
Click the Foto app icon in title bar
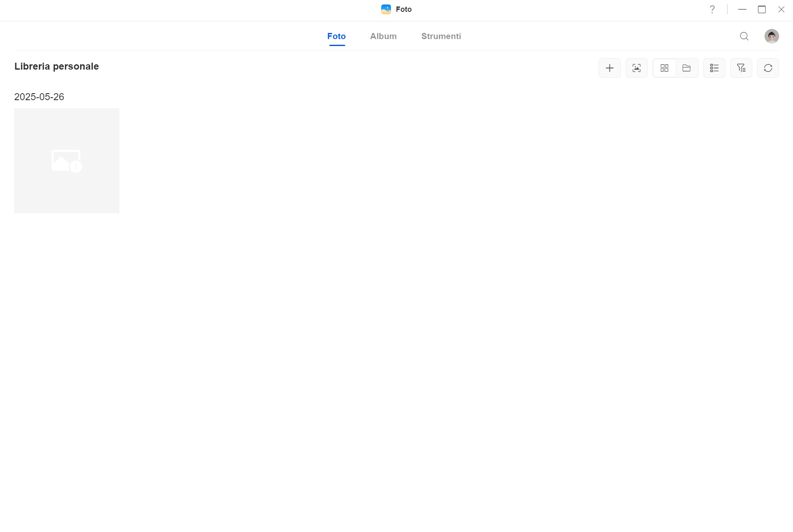click(386, 9)
